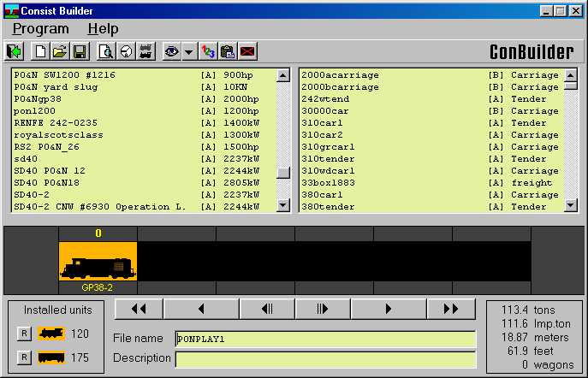This screenshot has height=378, width=588.
Task: Click the hexagon shape toolbar icon
Action: [126, 51]
